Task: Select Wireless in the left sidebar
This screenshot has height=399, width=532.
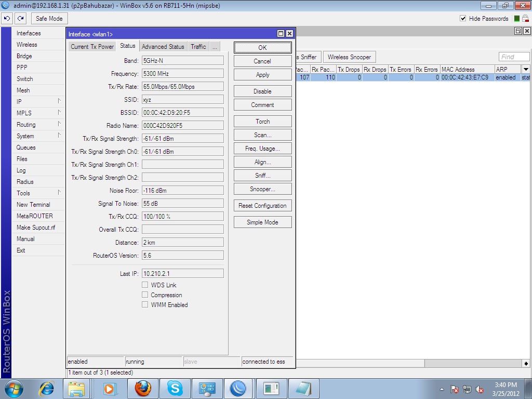Action: (29, 44)
